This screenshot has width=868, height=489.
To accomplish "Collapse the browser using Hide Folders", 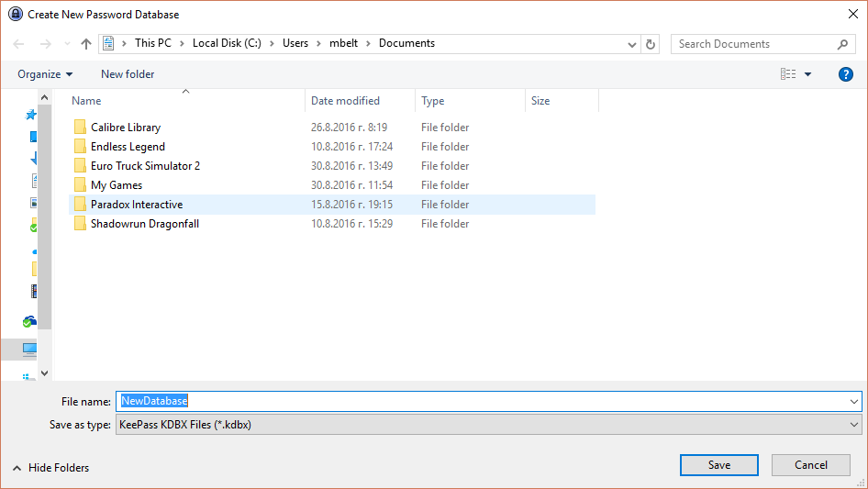I will click(x=51, y=468).
